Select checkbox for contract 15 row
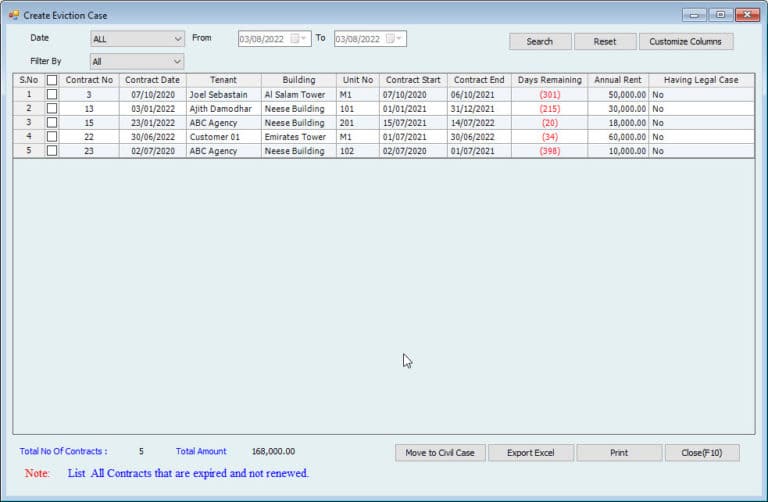Image resolution: width=768 pixels, height=502 pixels. coord(52,122)
